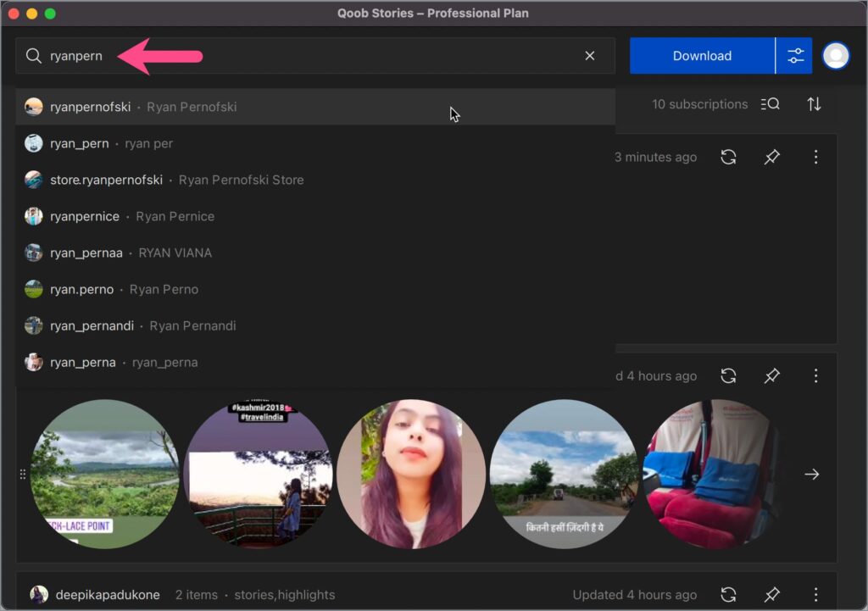Click the '3 minutes ago' timestamp
Screen dimensions: 868x611
[656, 157]
